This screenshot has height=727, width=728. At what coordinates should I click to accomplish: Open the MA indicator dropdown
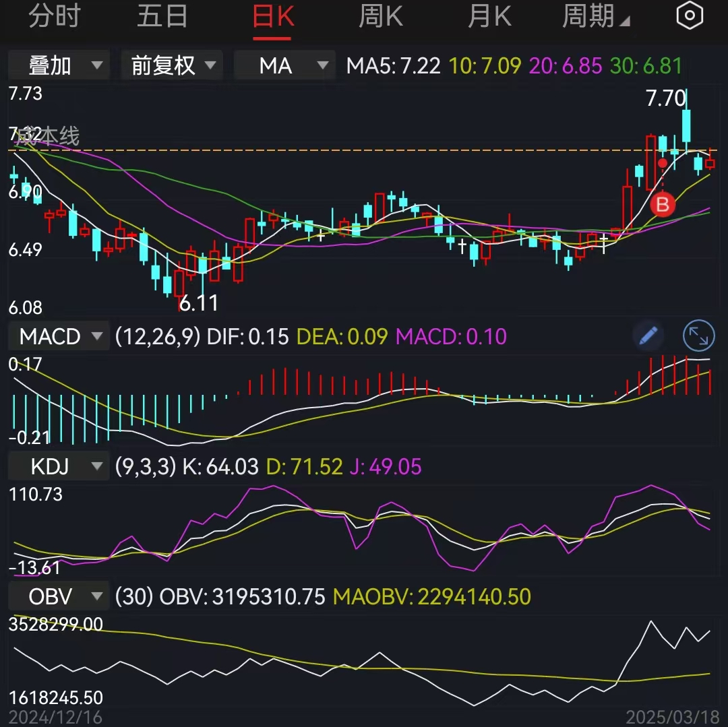point(284,65)
